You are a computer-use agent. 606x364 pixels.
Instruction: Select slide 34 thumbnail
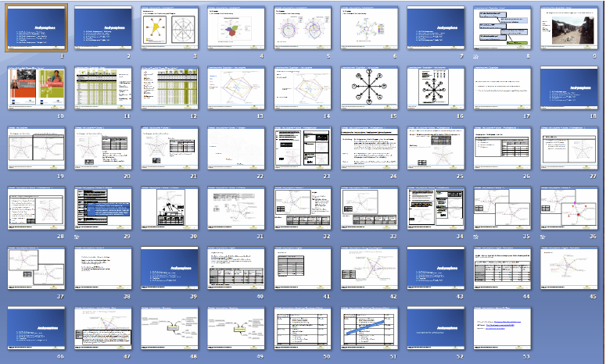[x=436, y=209]
